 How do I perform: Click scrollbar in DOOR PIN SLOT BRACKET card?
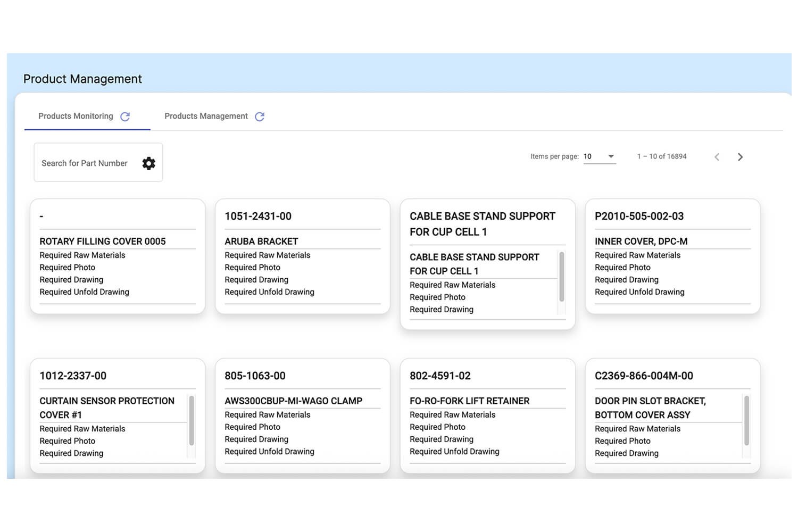pyautogui.click(x=746, y=420)
